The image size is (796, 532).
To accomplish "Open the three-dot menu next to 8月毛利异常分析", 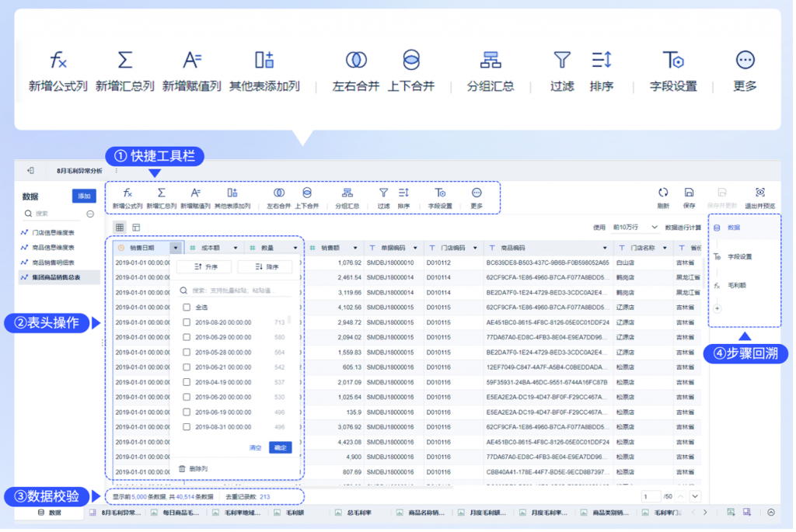I will pyautogui.click(x=117, y=171).
